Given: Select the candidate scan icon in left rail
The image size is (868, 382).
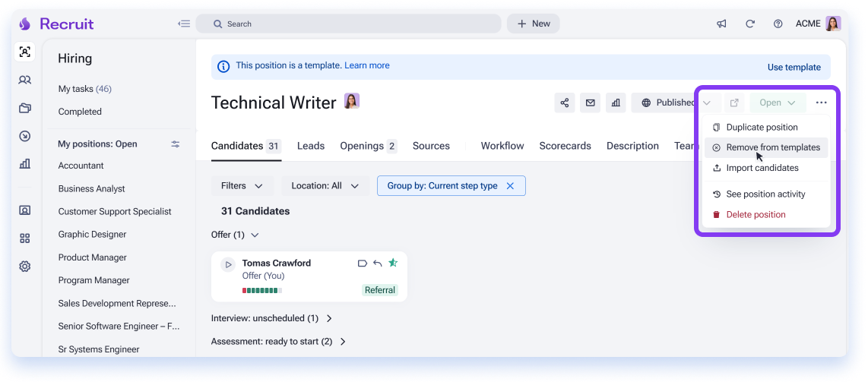Looking at the screenshot, I should 24,52.
